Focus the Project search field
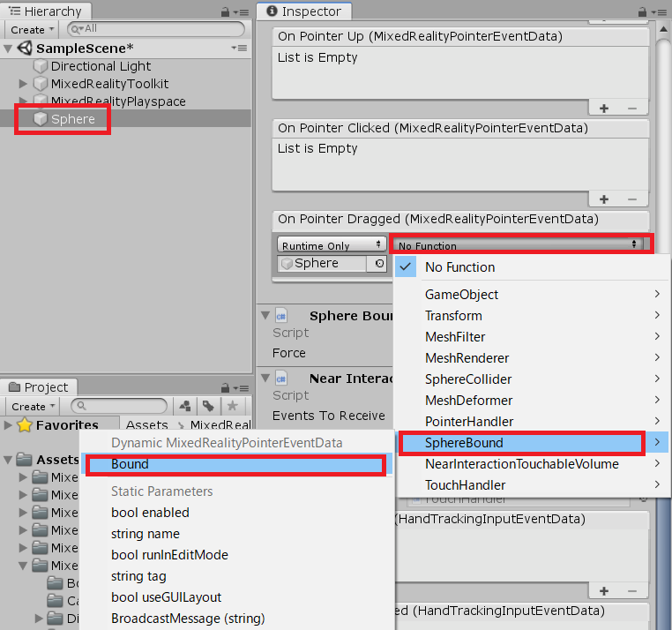The width and height of the screenshot is (672, 630). [119, 406]
